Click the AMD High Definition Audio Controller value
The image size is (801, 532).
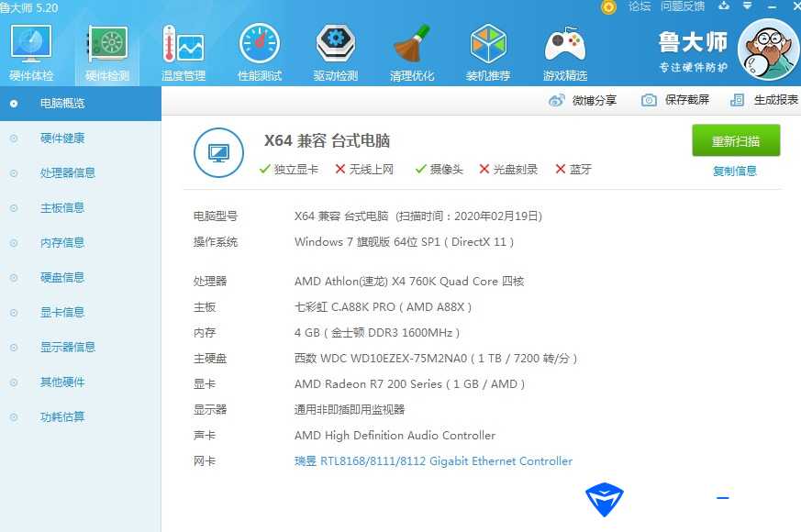point(395,436)
